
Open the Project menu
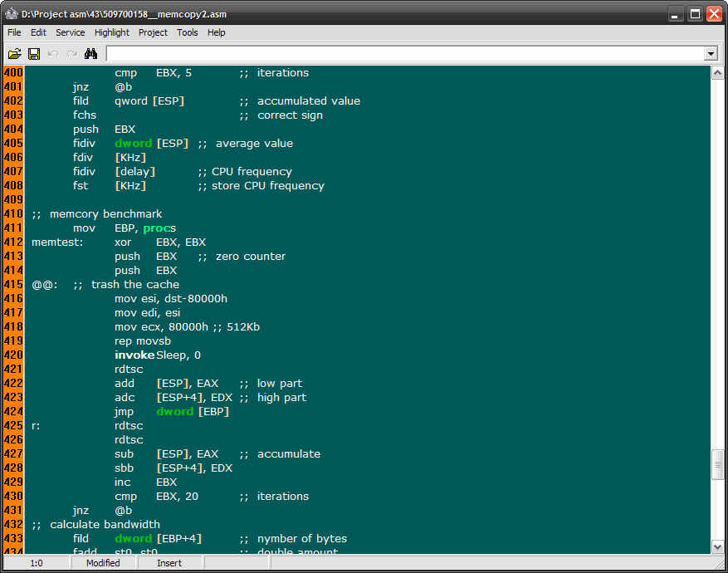153,32
